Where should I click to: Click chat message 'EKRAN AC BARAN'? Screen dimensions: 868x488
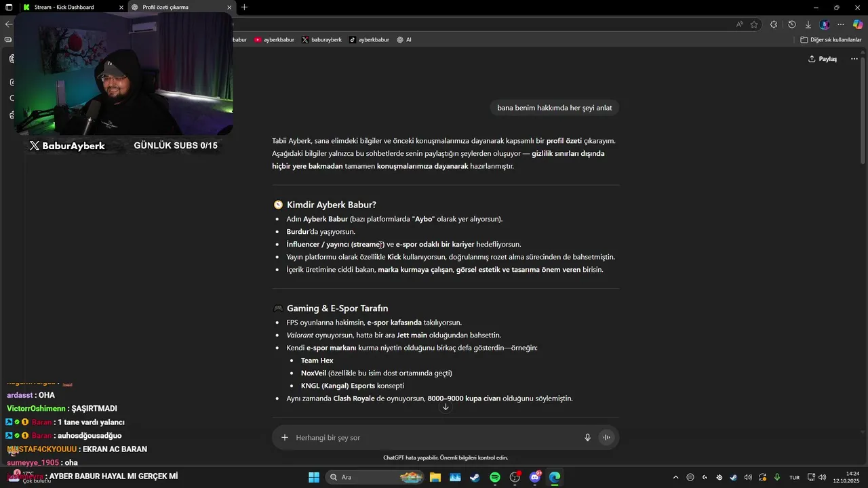click(115, 449)
